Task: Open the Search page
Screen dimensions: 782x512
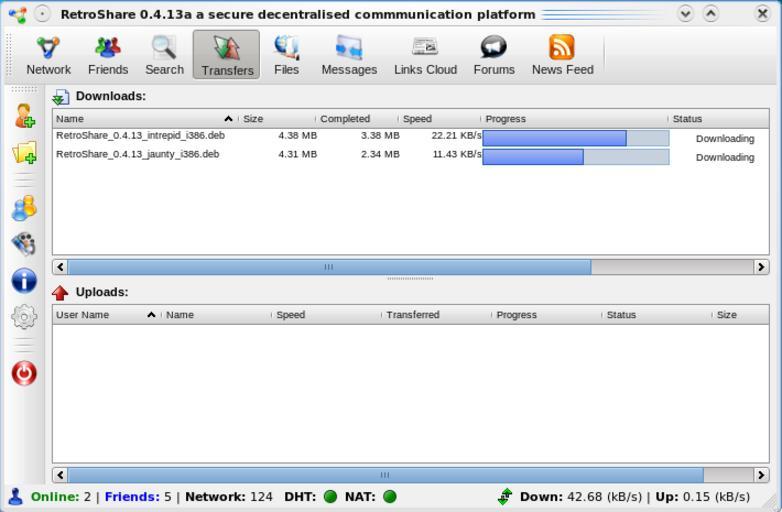Action: click(x=164, y=55)
